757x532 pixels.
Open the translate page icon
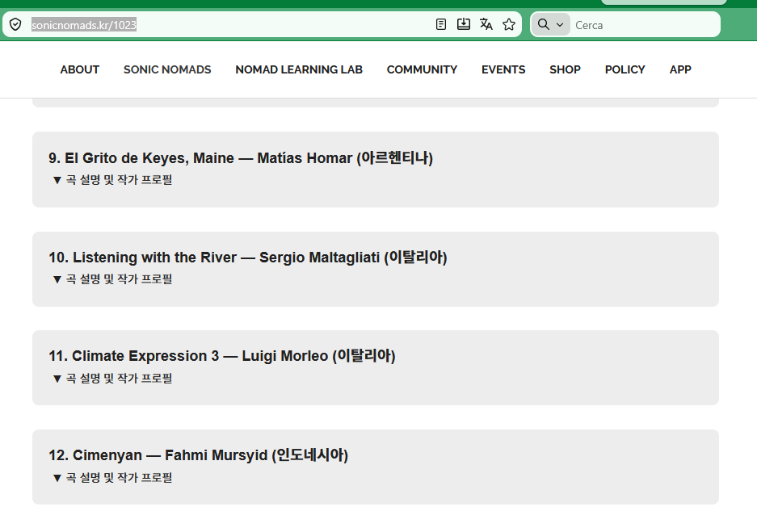click(x=486, y=24)
